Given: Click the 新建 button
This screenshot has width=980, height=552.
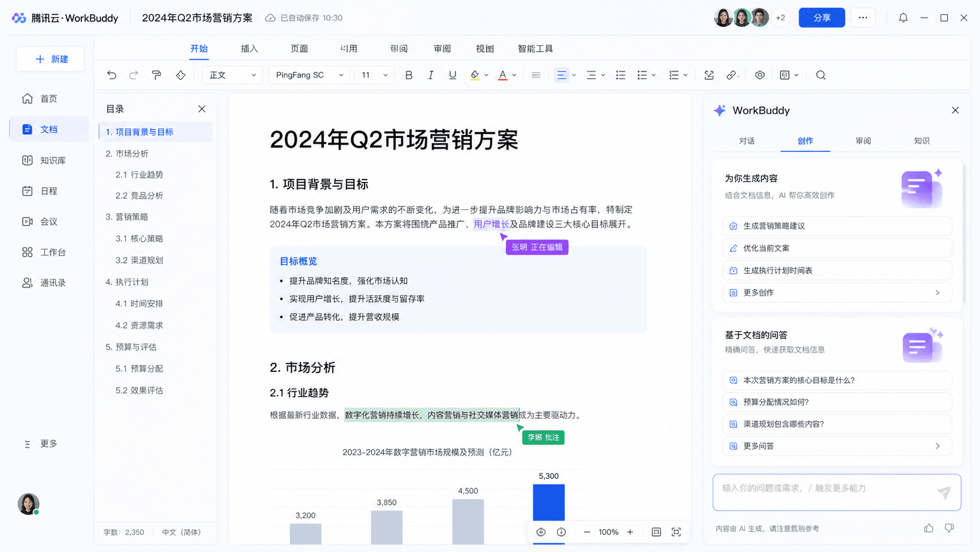Looking at the screenshot, I should click(50, 59).
